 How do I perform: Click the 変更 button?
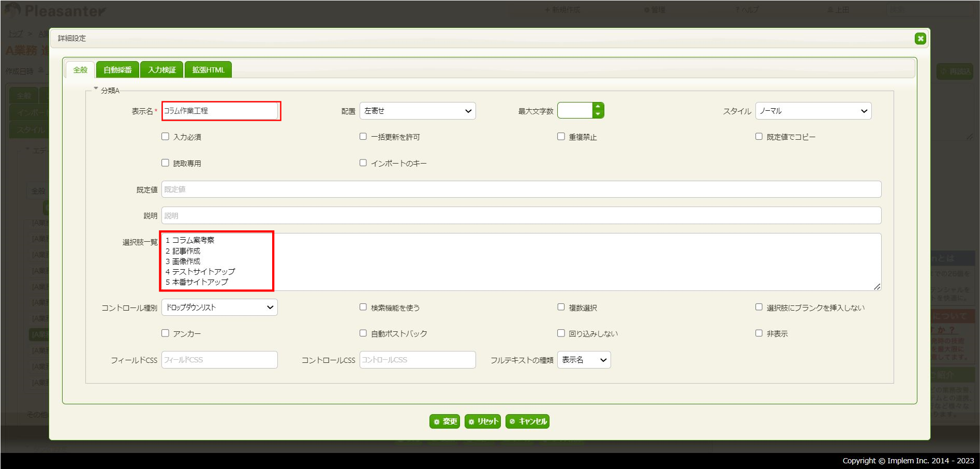[445, 421]
